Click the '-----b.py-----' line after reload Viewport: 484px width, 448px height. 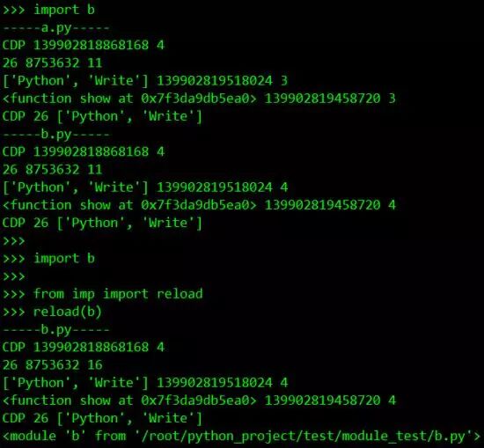click(56, 330)
